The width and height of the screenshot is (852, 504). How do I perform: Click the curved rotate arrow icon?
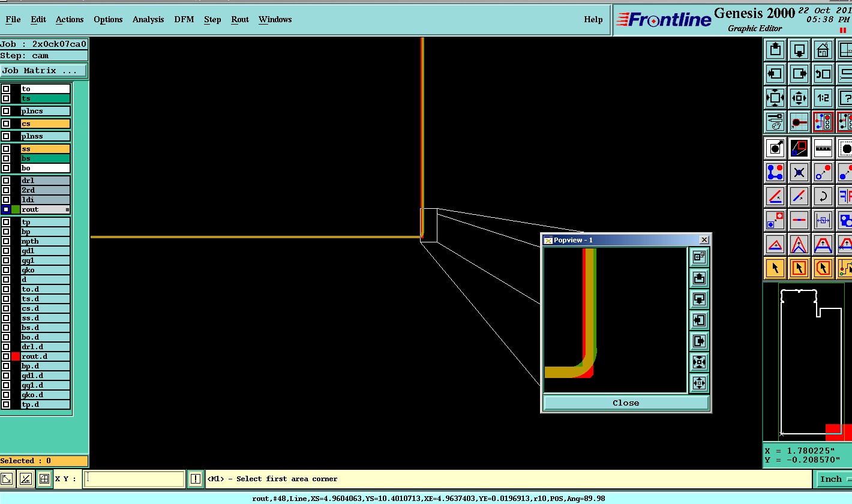[x=823, y=196]
